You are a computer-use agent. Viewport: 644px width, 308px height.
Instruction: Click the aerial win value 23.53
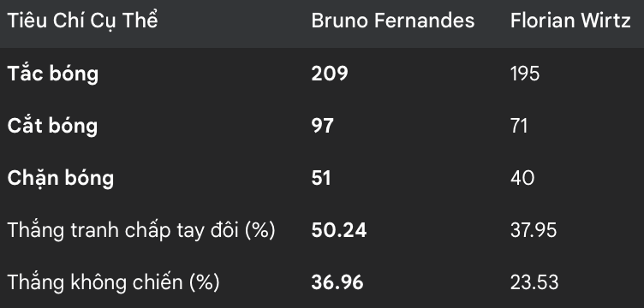coord(534,282)
